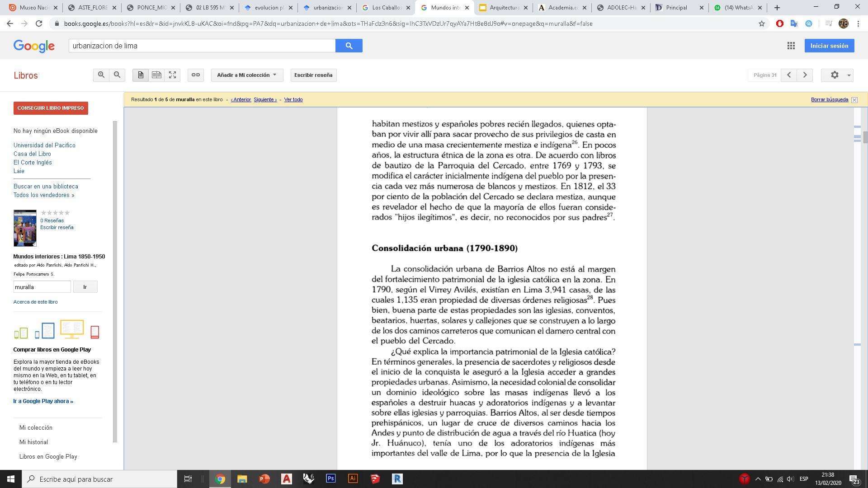Image resolution: width=868 pixels, height=488 pixels.
Task: Expand 'Todos los vendedores' link
Action: (x=44, y=195)
